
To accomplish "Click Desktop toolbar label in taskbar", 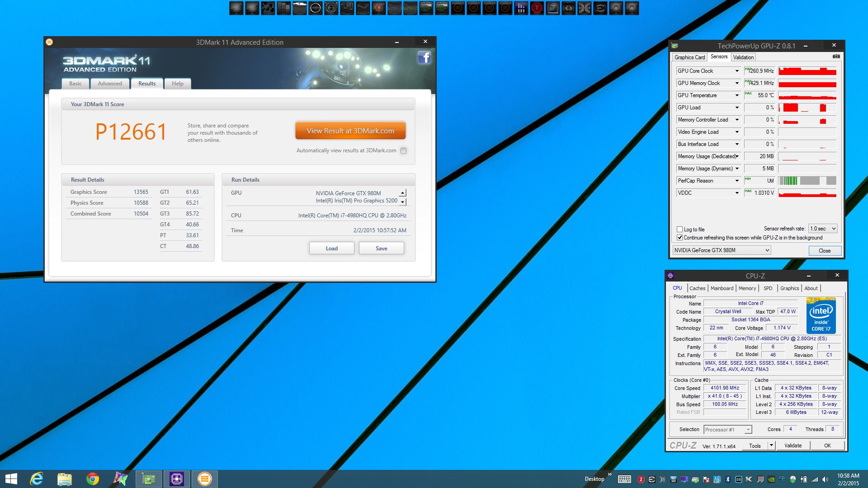I will click(594, 479).
